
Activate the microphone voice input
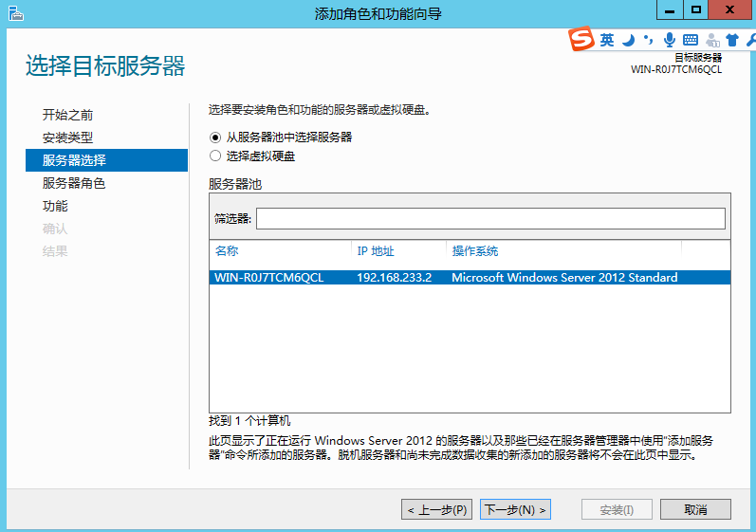(x=670, y=40)
